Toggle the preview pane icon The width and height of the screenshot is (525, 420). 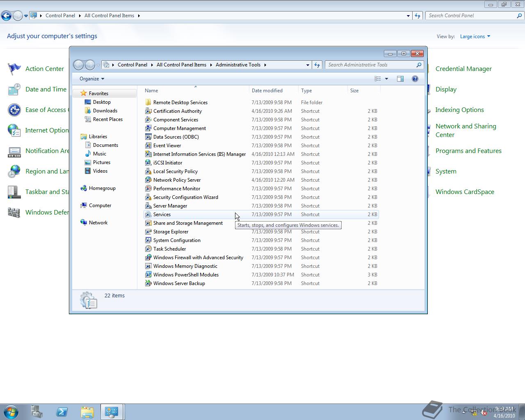pyautogui.click(x=400, y=79)
